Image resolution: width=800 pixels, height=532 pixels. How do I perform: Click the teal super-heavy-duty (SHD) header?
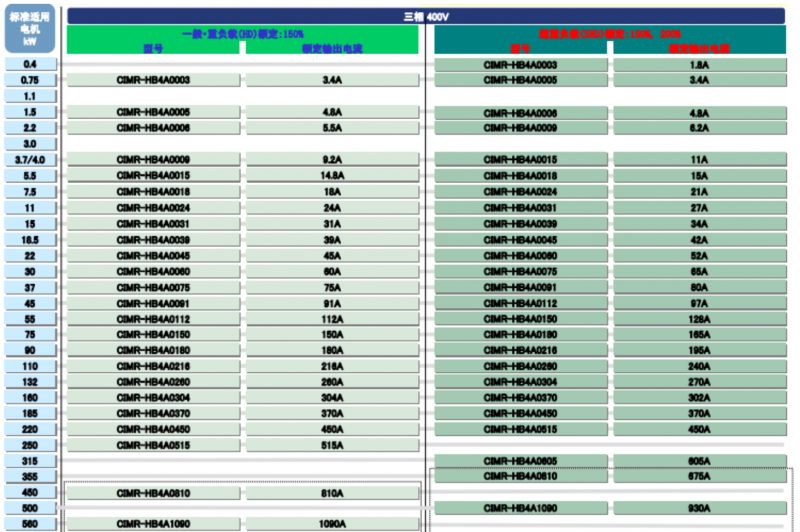(x=610, y=40)
